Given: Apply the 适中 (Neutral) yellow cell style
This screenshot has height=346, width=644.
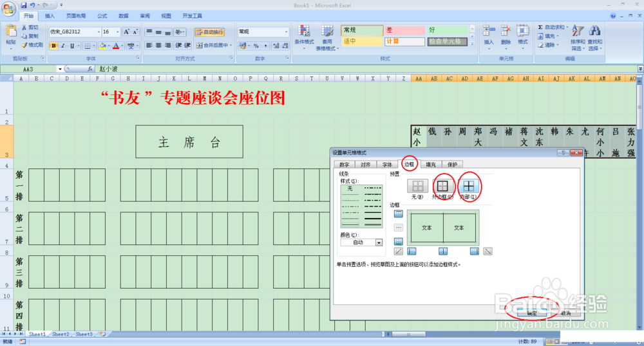Looking at the screenshot, I should pyautogui.click(x=362, y=41).
